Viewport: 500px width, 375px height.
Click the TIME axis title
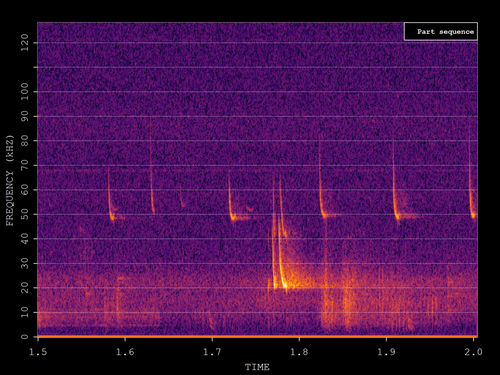click(257, 367)
